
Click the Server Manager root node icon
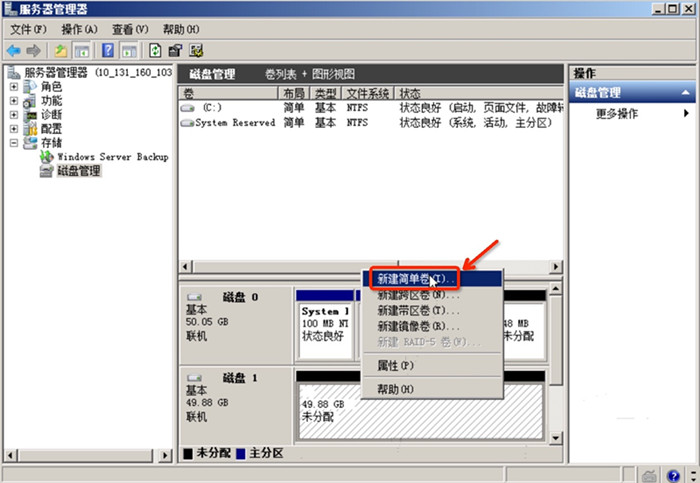14,72
